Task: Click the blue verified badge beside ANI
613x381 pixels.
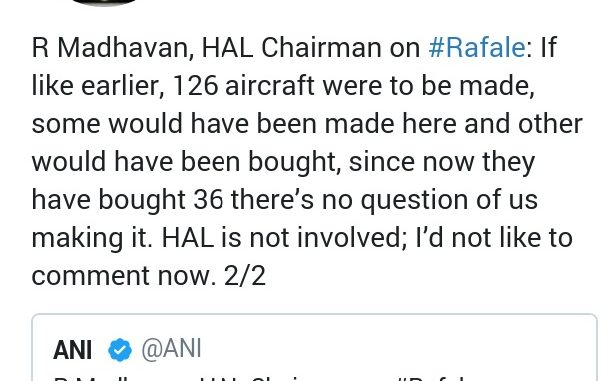Action: pyautogui.click(x=120, y=349)
